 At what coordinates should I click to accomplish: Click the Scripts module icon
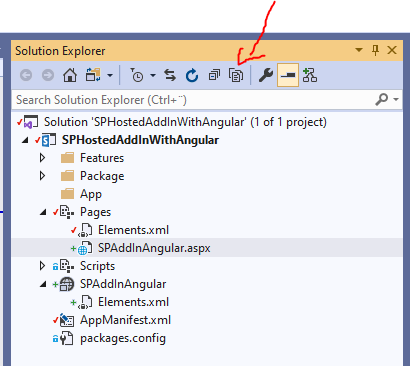click(67, 266)
